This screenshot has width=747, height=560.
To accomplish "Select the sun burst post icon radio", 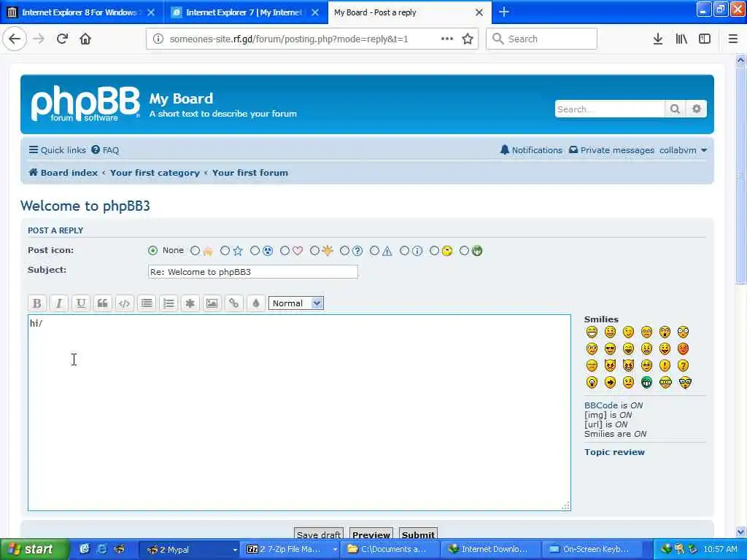I will pos(314,251).
